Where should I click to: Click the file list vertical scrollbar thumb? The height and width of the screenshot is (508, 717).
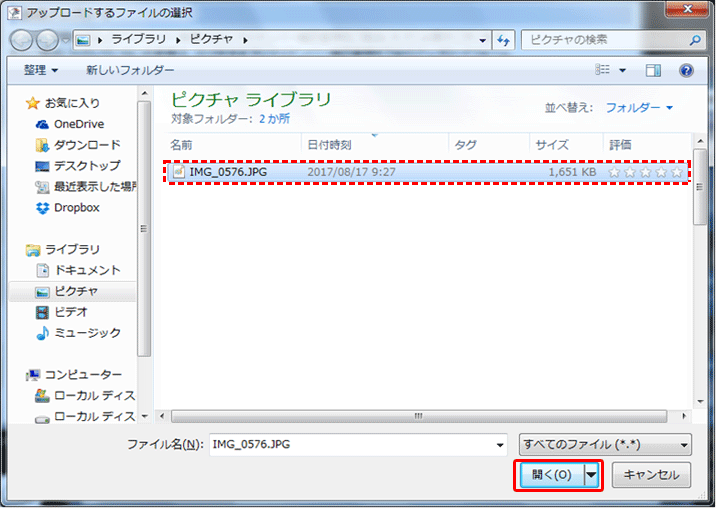(x=699, y=187)
